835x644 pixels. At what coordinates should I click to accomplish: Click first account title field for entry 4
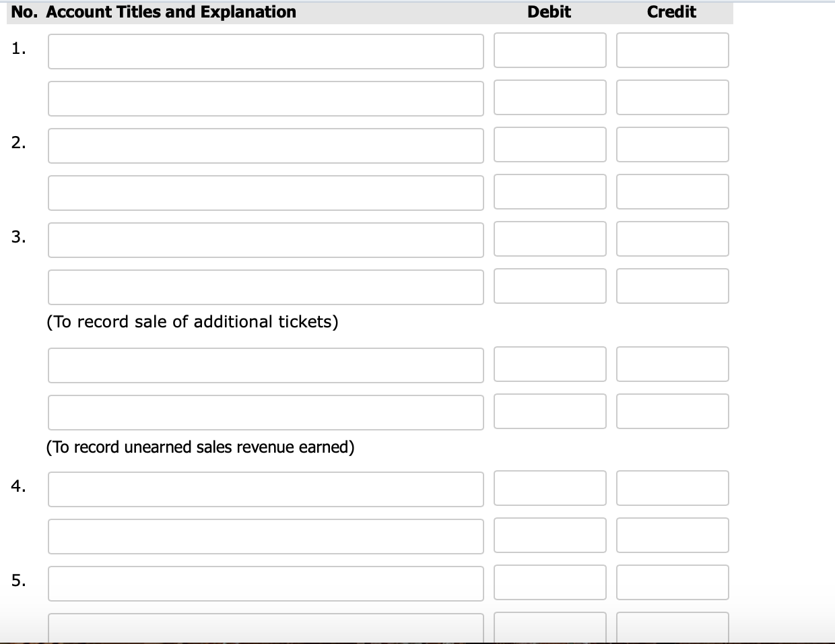pos(266,489)
